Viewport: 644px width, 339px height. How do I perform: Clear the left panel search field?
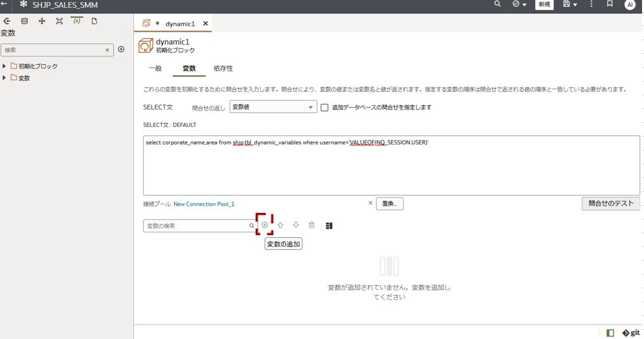pyautogui.click(x=107, y=50)
